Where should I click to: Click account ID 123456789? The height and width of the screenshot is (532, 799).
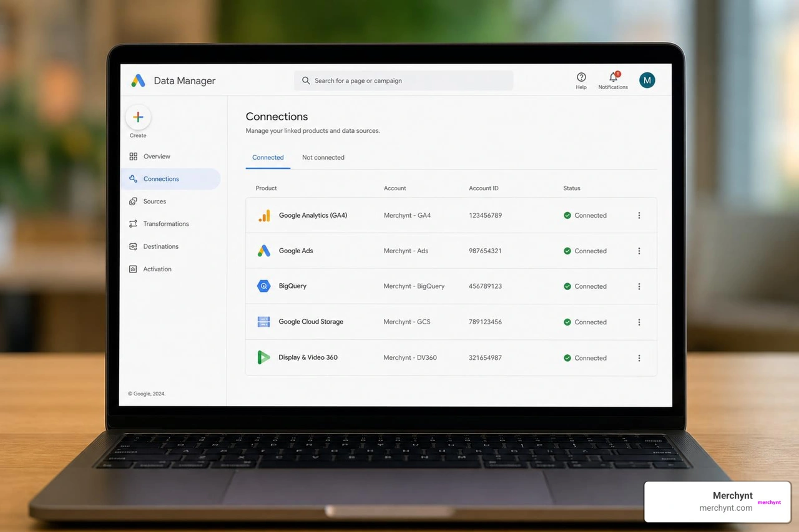486,215
